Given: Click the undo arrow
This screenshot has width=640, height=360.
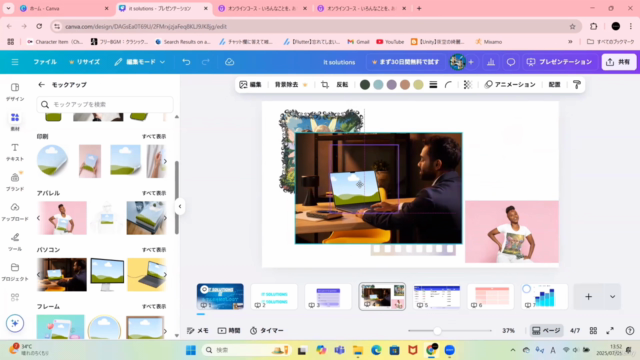Looking at the screenshot, I should (186, 62).
